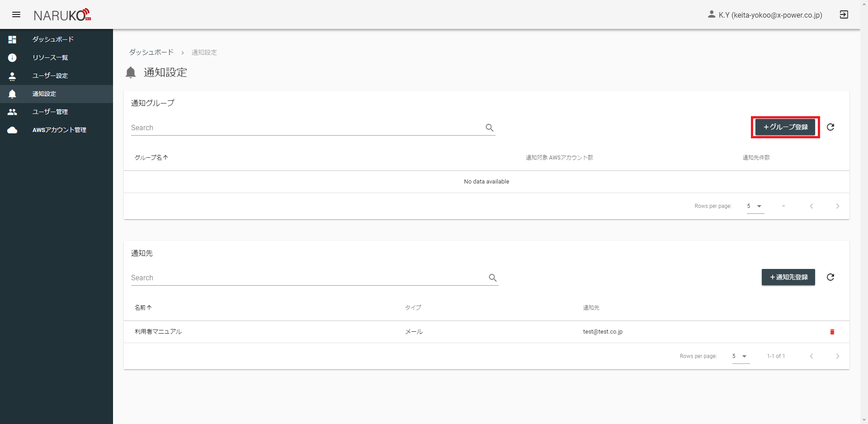This screenshot has height=424, width=868.
Task: Click the 通知設定 page heading bell icon
Action: click(x=131, y=72)
